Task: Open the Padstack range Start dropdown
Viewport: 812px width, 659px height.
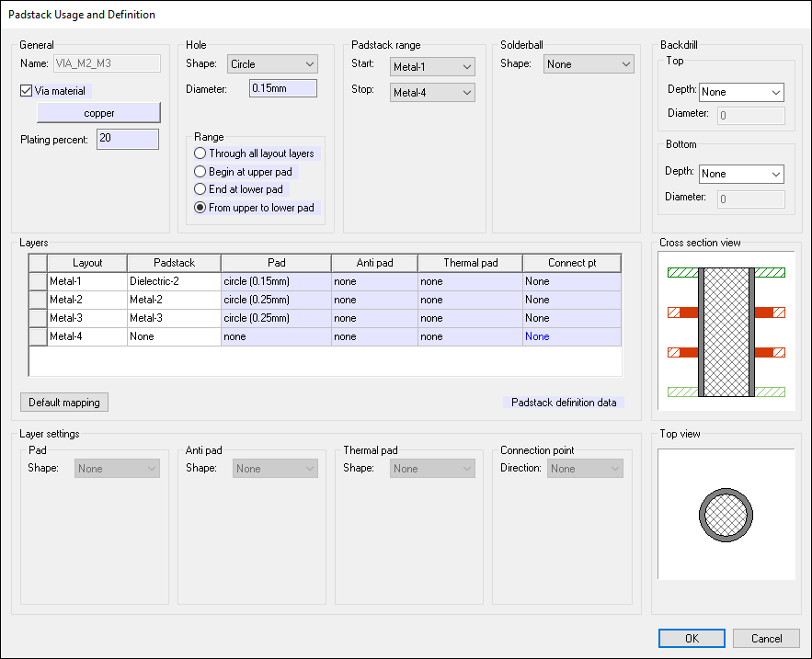Action: 432,66
